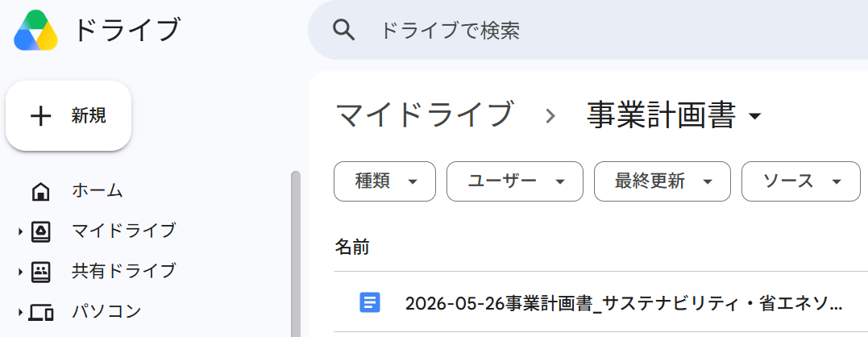
Task: Click the home icon beside ホーム
Action: click(41, 191)
